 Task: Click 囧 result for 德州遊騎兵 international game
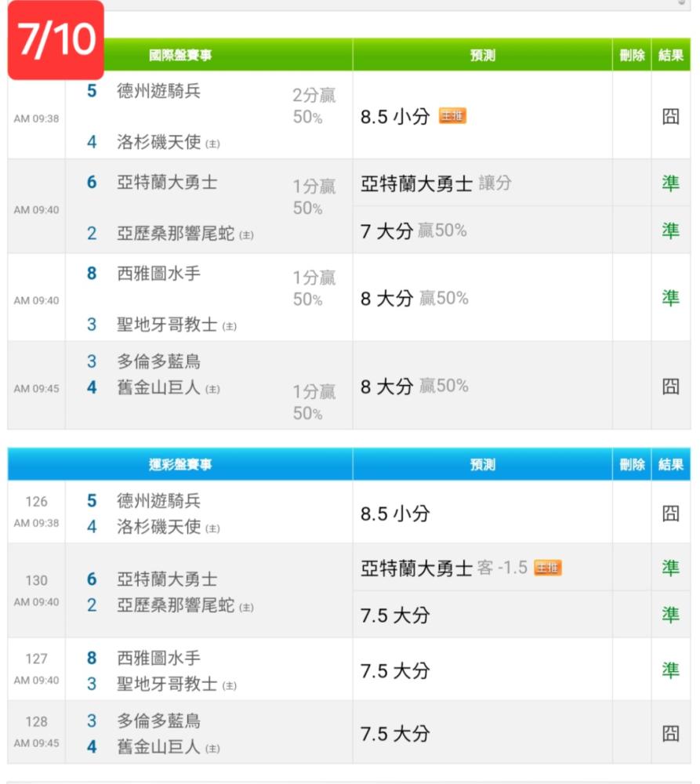(670, 117)
